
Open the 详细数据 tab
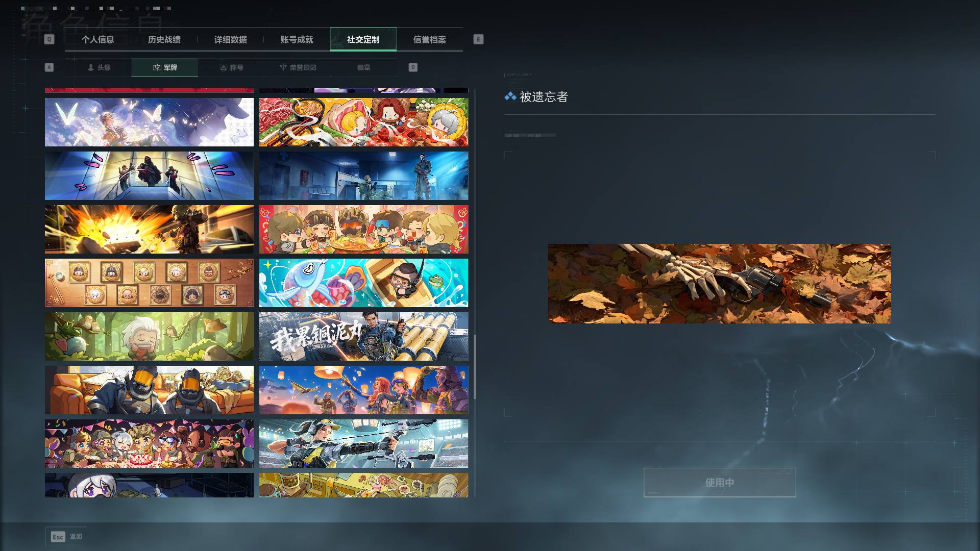coord(230,39)
